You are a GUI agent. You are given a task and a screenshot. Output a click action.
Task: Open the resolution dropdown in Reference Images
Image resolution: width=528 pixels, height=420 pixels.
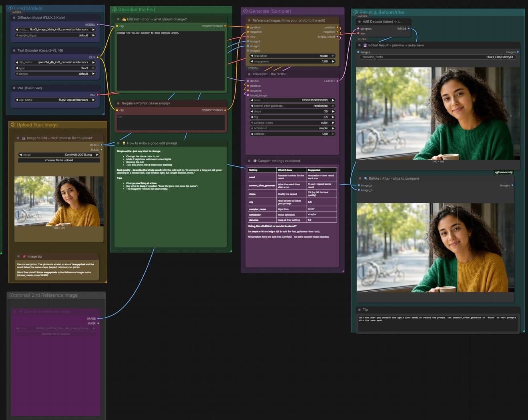coord(293,56)
